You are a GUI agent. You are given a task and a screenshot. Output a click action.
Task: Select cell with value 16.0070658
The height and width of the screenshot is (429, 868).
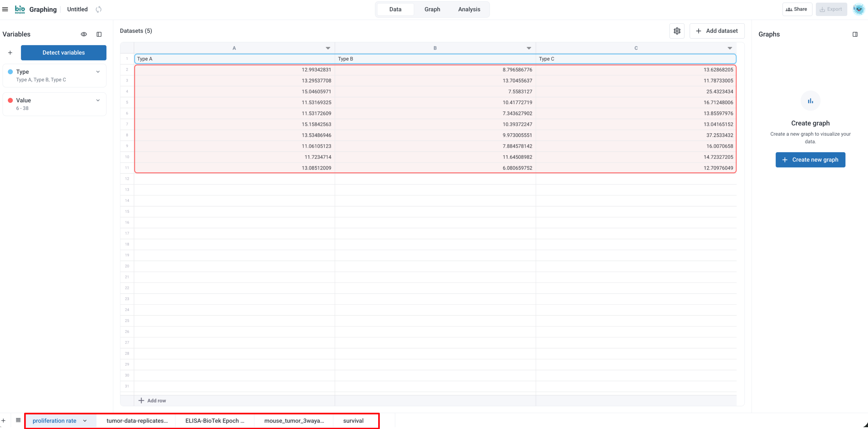tap(636, 146)
